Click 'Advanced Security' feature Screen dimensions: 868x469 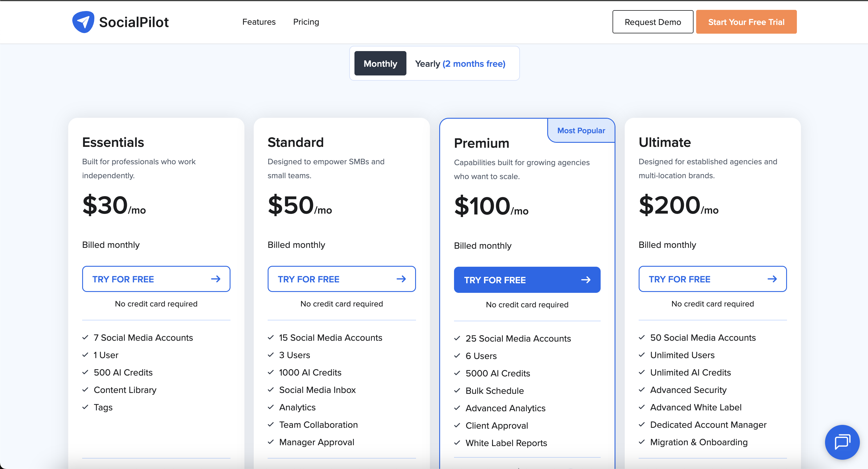688,390
